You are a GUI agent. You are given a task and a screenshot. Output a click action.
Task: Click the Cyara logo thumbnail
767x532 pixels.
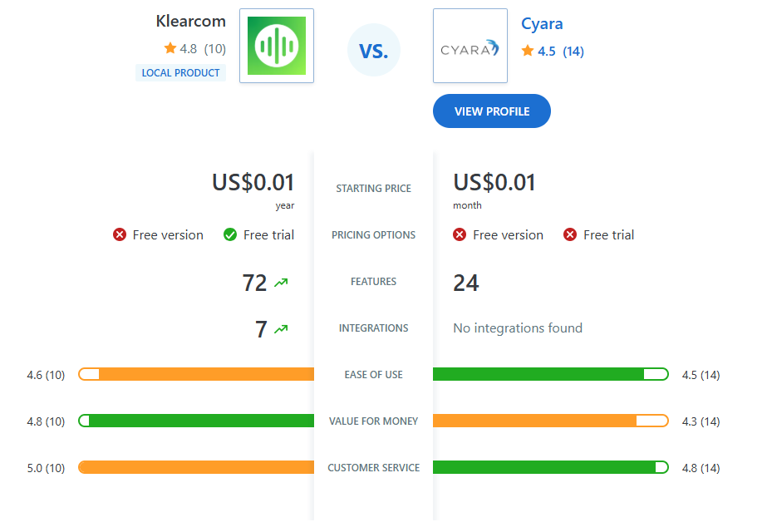470,47
